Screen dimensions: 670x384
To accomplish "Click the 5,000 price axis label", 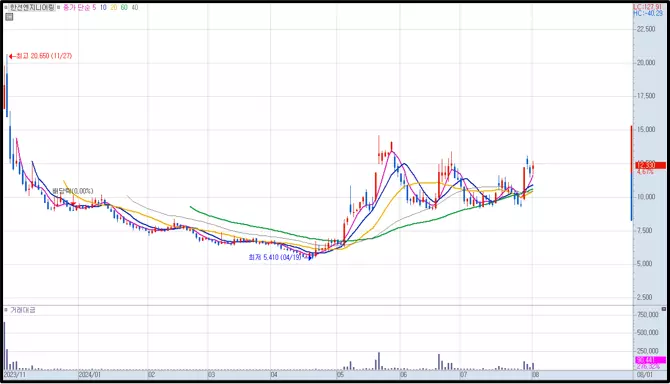I will (x=646, y=264).
